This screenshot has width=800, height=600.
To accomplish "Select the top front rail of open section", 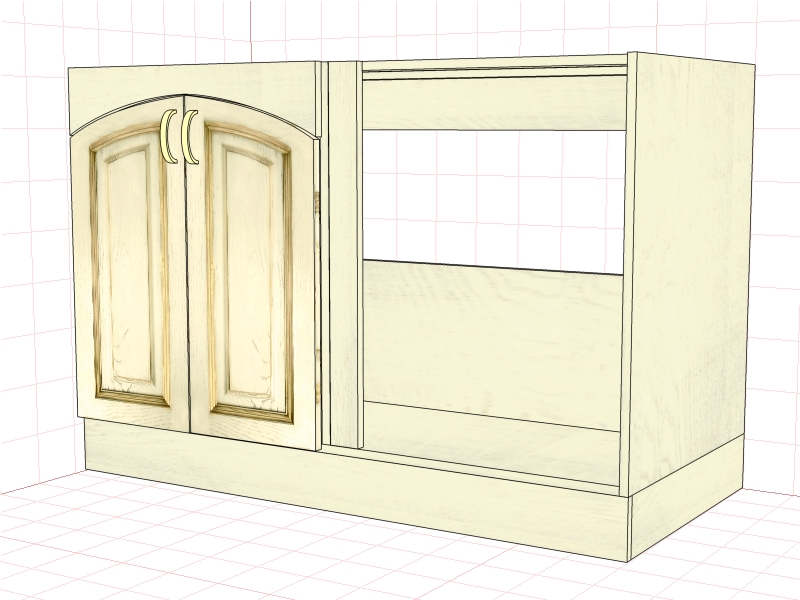I will coord(493,103).
